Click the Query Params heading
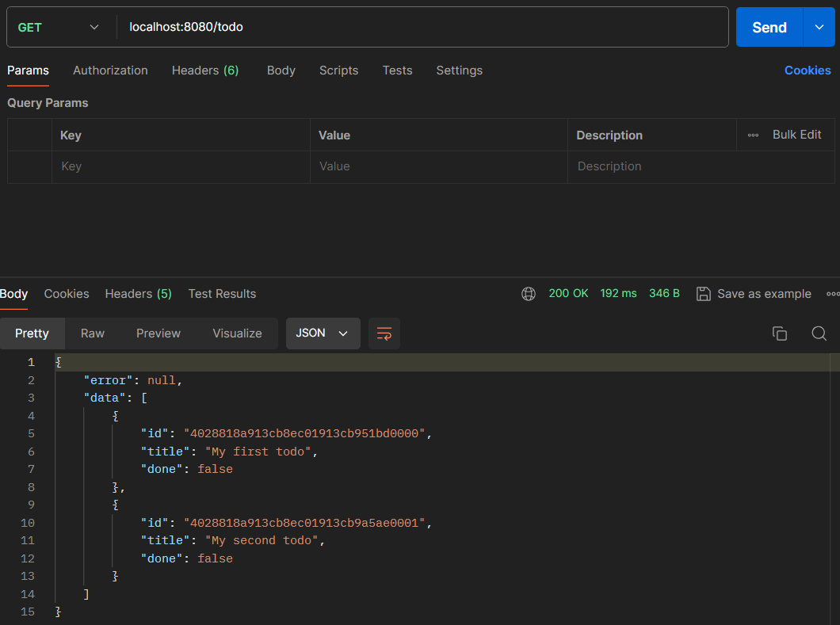This screenshot has height=625, width=840. 48,103
